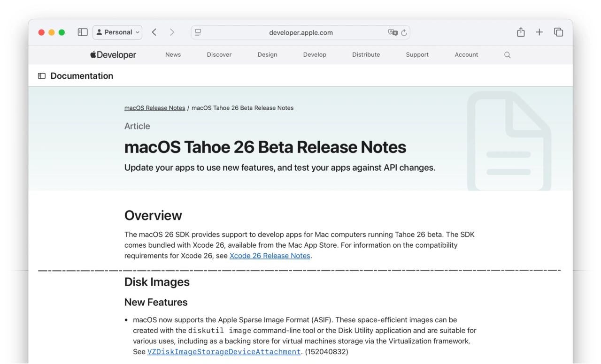The width and height of the screenshot is (601, 364).
Task: Select Design in the navigation bar
Action: pyautogui.click(x=267, y=55)
